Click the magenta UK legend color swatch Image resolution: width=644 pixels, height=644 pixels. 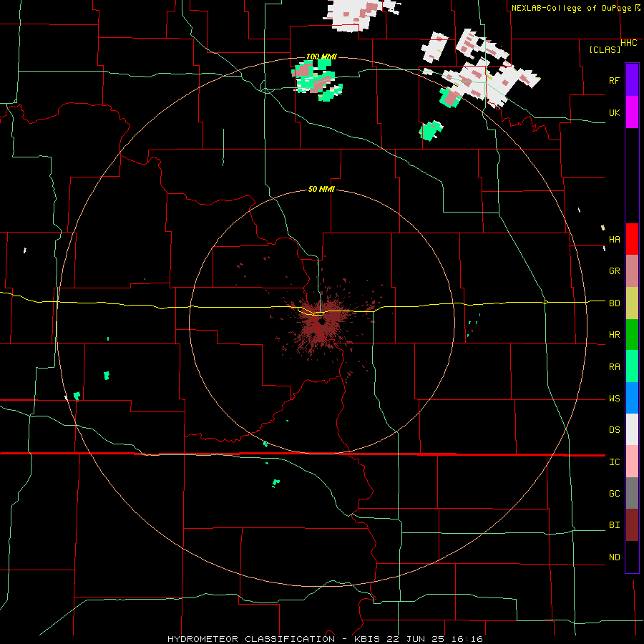click(x=632, y=112)
